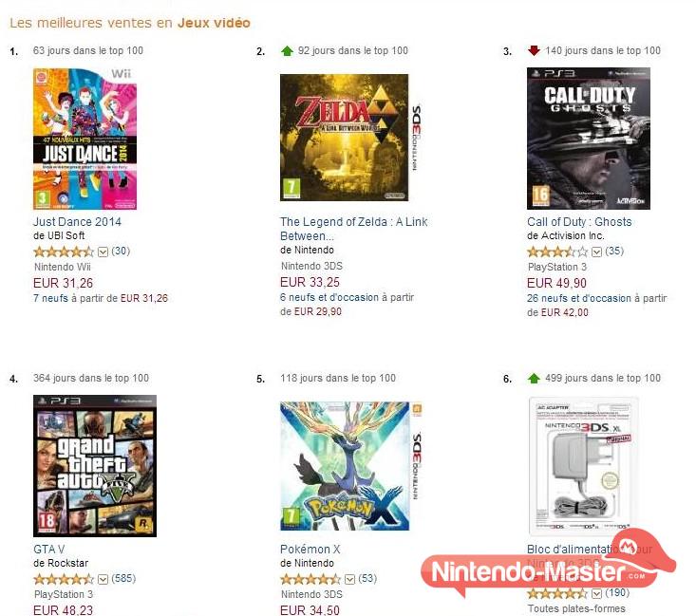
Task: Click green up arrow beside 499 jours ranking
Action: [534, 378]
